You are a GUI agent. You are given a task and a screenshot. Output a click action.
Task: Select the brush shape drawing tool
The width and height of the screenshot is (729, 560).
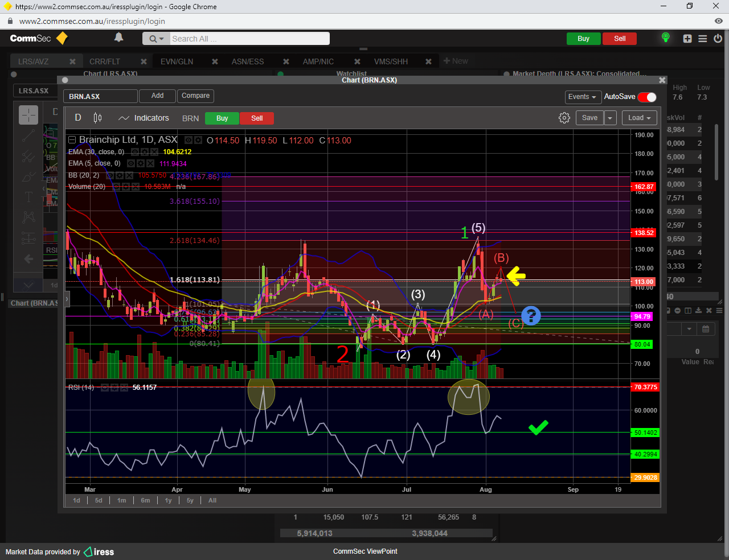[x=28, y=177]
